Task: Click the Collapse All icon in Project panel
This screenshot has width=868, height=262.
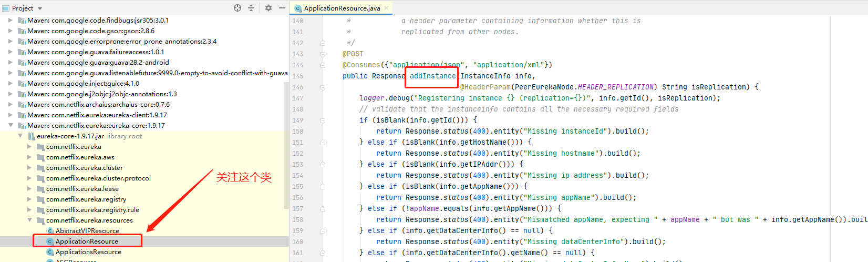Action: (x=251, y=8)
